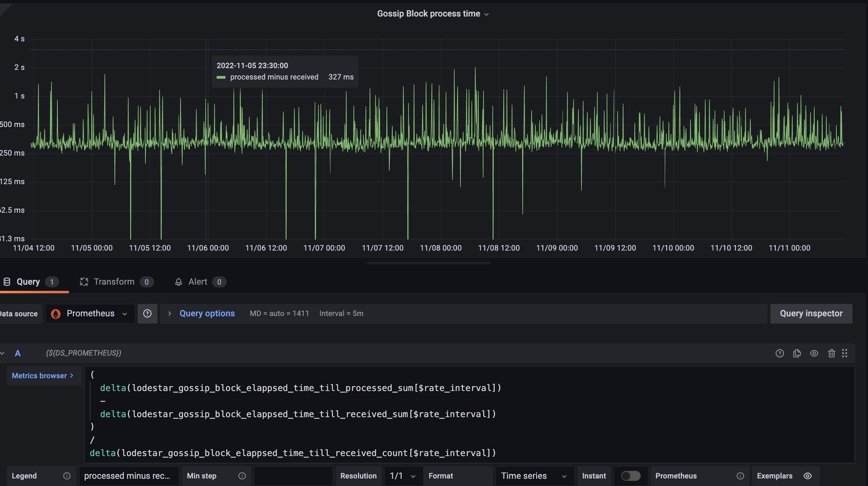Delete query A with the trash icon
Screen dimensions: 868x486
click(x=831, y=353)
